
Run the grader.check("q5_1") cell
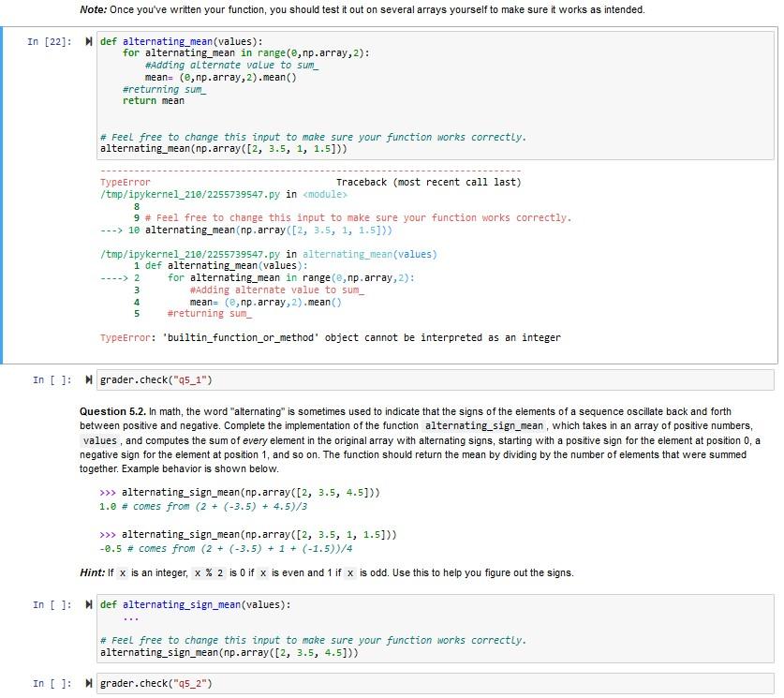[88, 380]
